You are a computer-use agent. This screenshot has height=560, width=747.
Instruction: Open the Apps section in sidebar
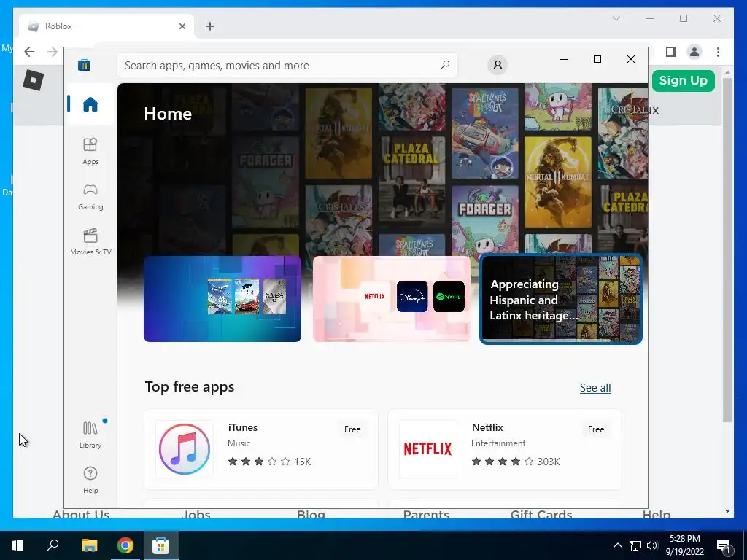[90, 151]
